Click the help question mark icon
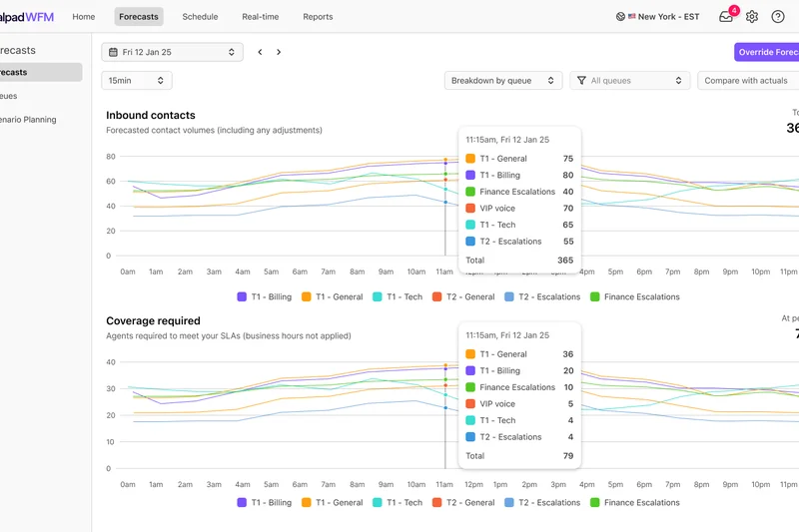 click(x=778, y=17)
